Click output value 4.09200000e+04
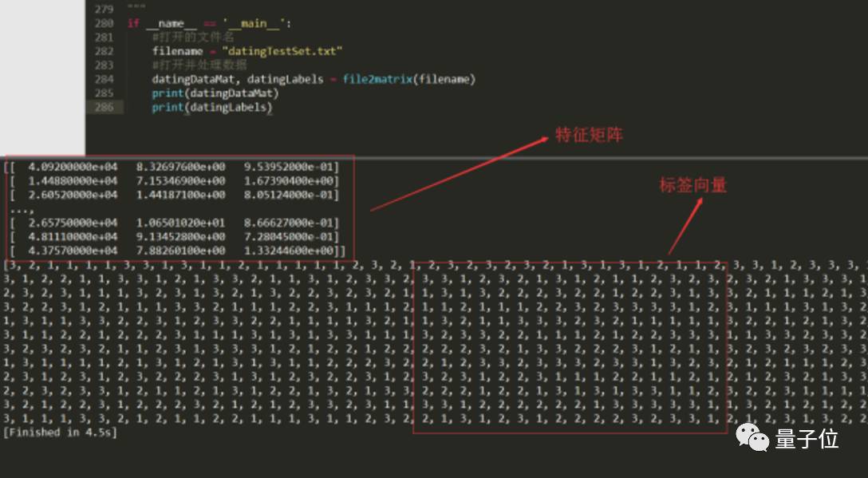The width and height of the screenshot is (868, 478). coord(73,167)
